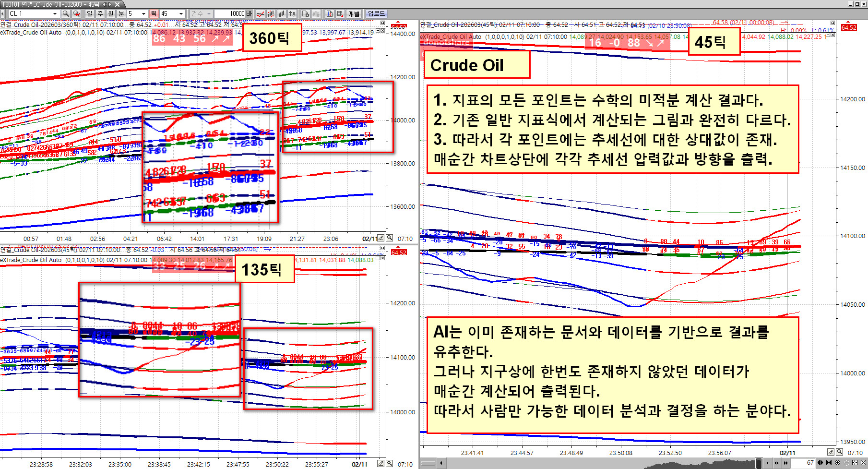Toggle the 주 (weekly) period button
Screen dimensions: 868x469
[x=100, y=13]
